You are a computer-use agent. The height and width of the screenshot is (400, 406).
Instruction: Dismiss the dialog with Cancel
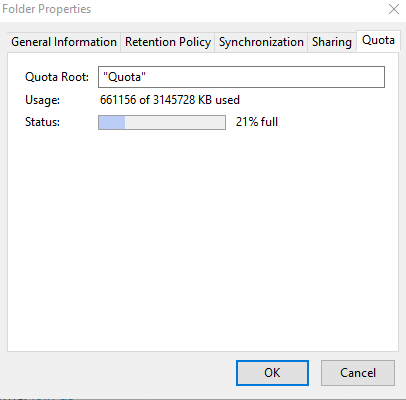[358, 373]
